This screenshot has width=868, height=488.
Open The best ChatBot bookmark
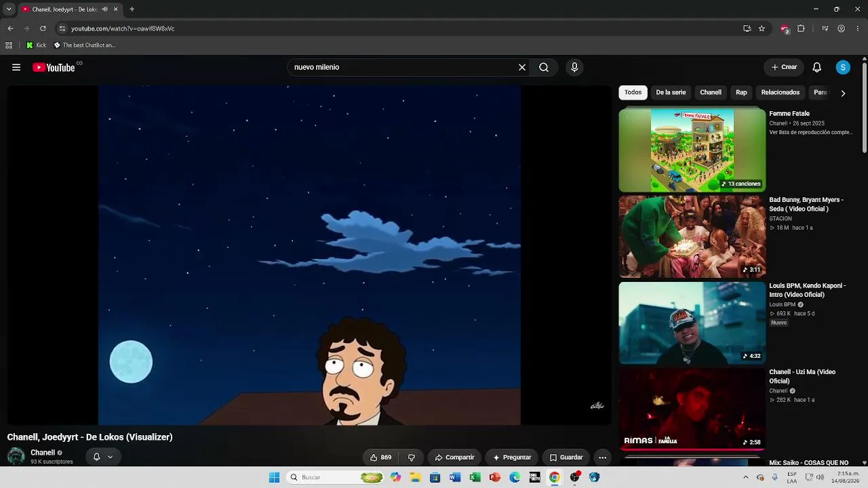click(84, 45)
